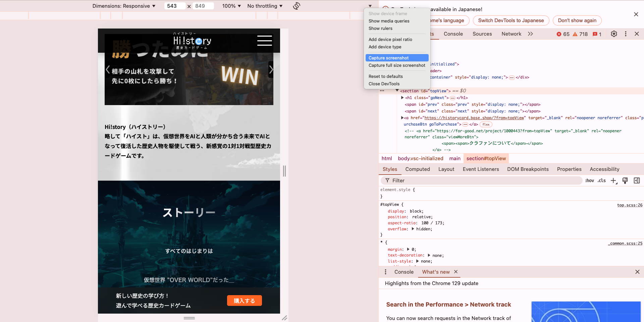This screenshot has height=322, width=644.
Task: Expand the h1.goNext element node
Action: [402, 98]
